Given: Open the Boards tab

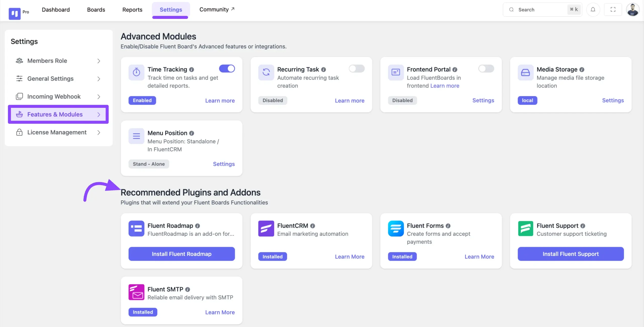Looking at the screenshot, I should coord(96,10).
